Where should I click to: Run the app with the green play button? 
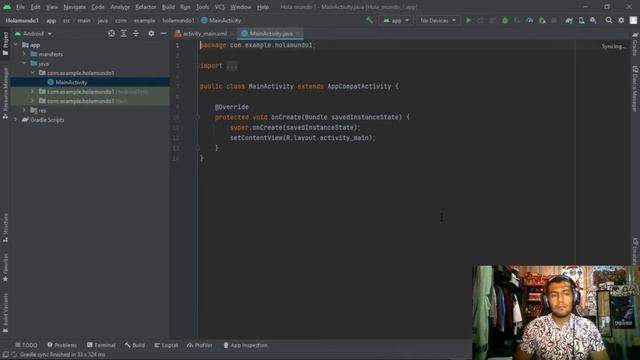point(468,20)
